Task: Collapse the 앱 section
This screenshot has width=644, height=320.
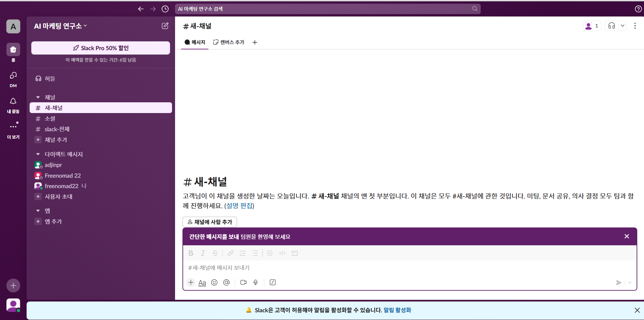Action: click(38, 211)
